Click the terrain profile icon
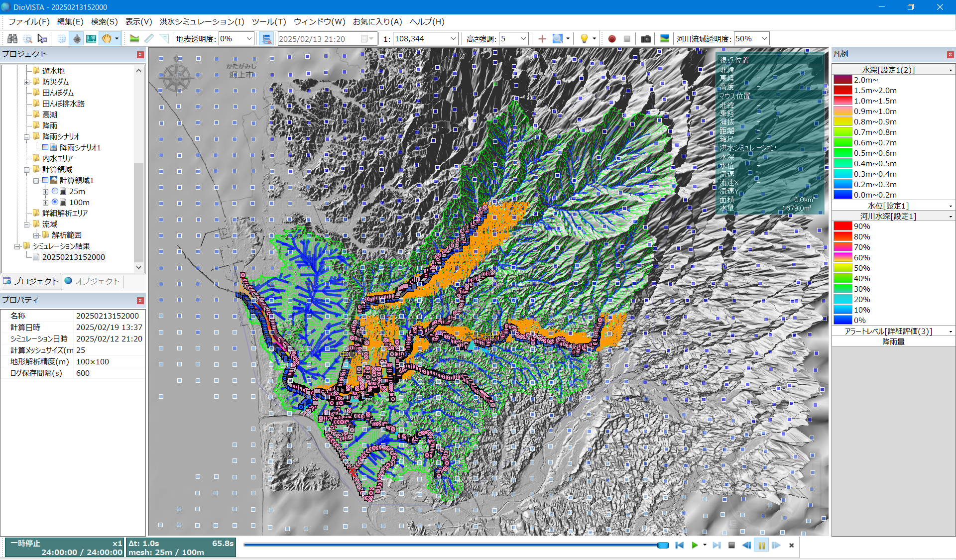956x560 pixels. [x=134, y=39]
